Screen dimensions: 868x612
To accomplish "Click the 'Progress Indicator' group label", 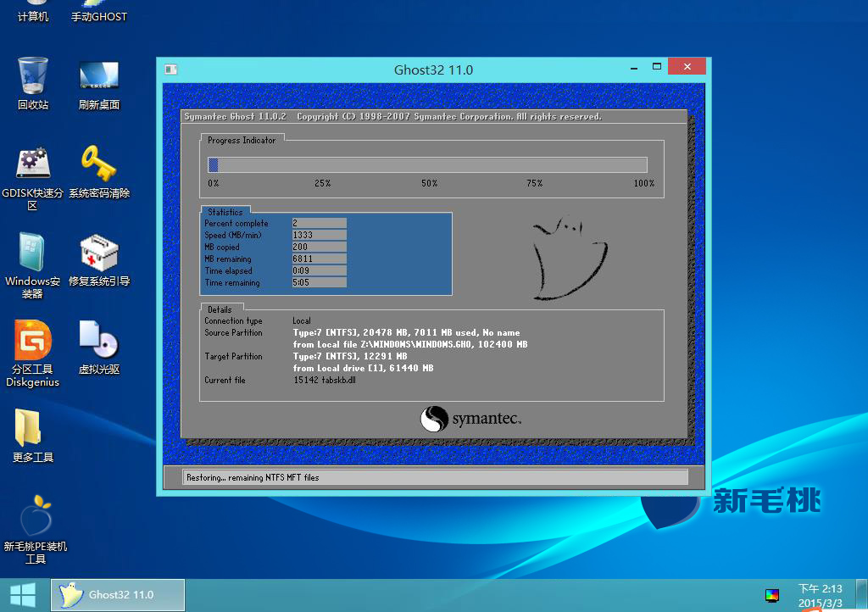I will pyautogui.click(x=242, y=141).
